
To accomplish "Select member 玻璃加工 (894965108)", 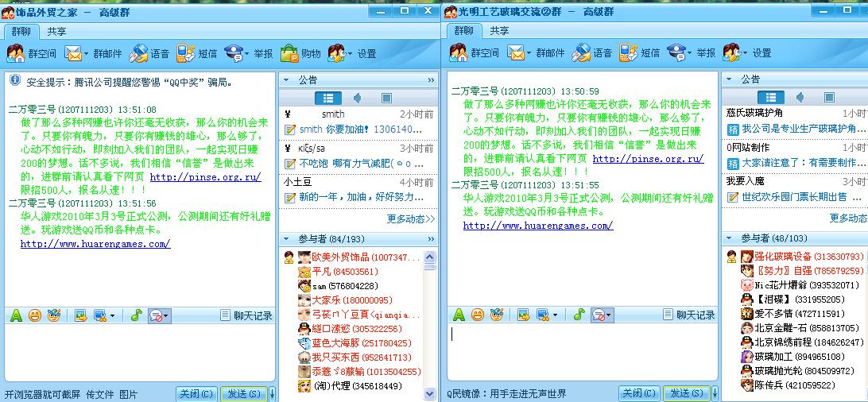I will [792, 357].
